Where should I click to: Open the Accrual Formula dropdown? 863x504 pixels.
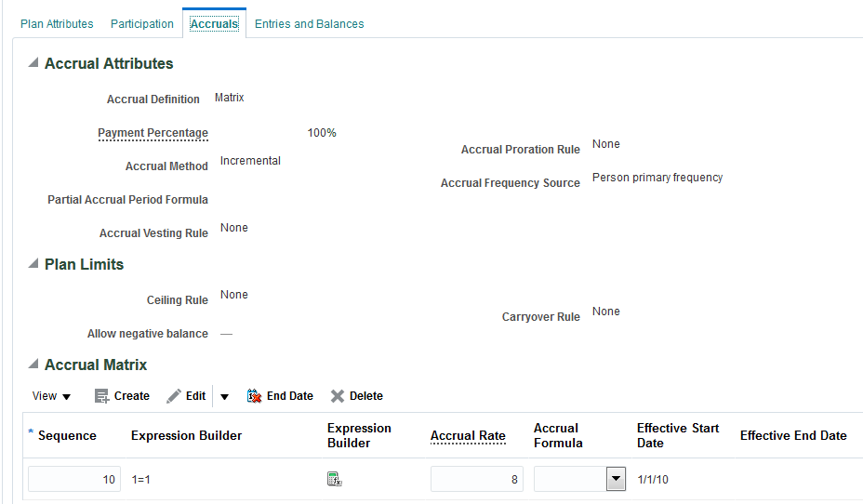(x=615, y=479)
